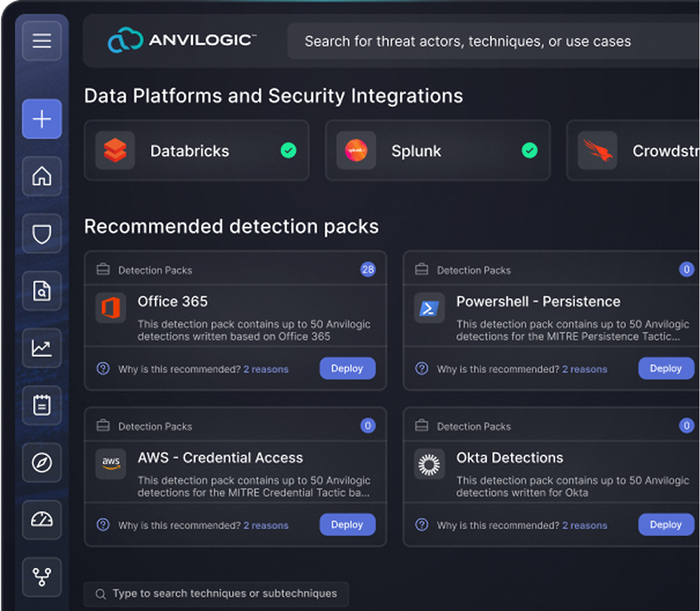Click the question icon on AWS card
The width and height of the screenshot is (700, 611).
click(x=103, y=525)
